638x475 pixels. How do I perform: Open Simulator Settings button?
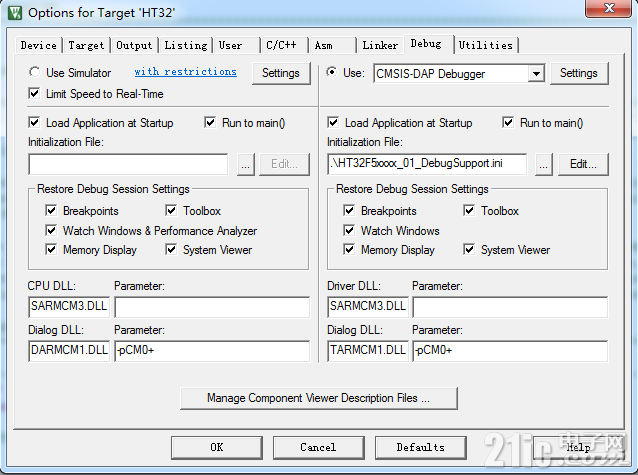(281, 73)
